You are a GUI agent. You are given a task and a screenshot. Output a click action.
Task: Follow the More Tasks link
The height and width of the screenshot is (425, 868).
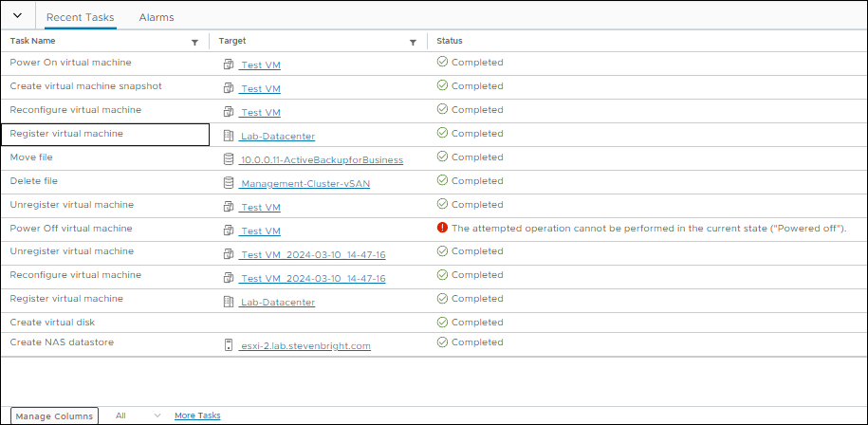[x=197, y=416]
